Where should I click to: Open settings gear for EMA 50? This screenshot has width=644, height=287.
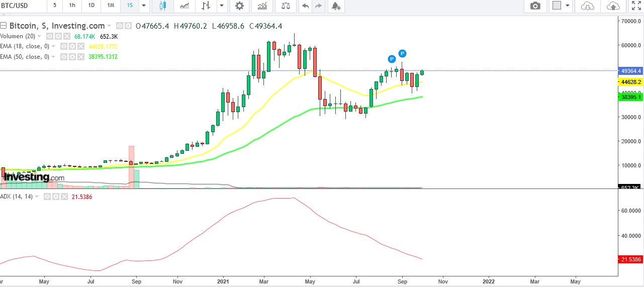(x=72, y=57)
